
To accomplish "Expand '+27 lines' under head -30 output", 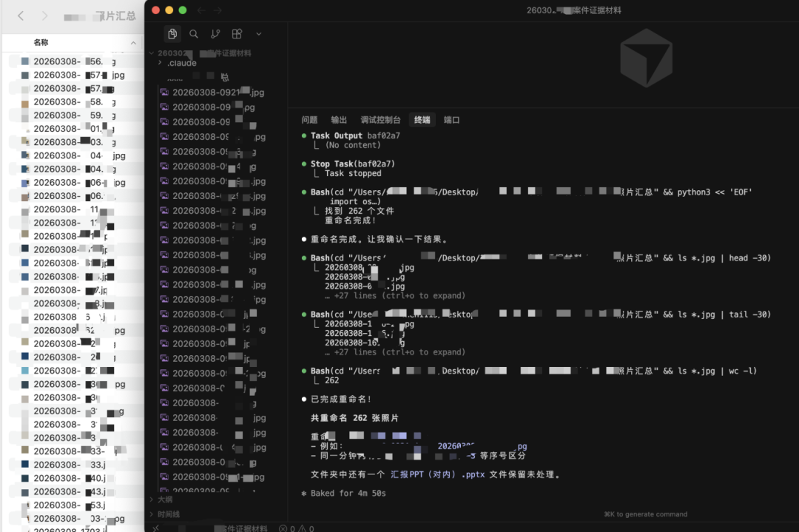I will 395,295.
